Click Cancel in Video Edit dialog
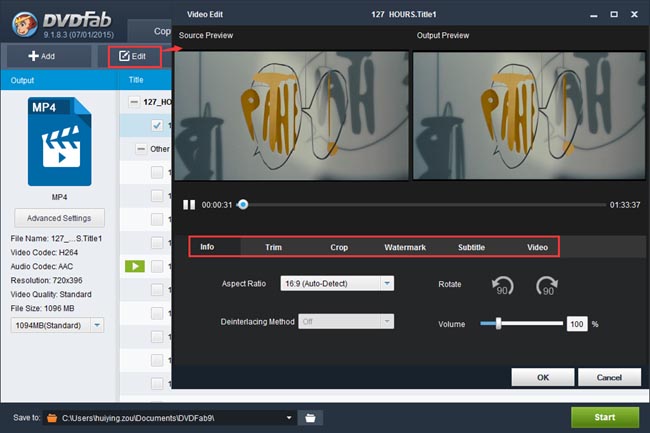Viewport: 650px width, 433px height. point(609,377)
